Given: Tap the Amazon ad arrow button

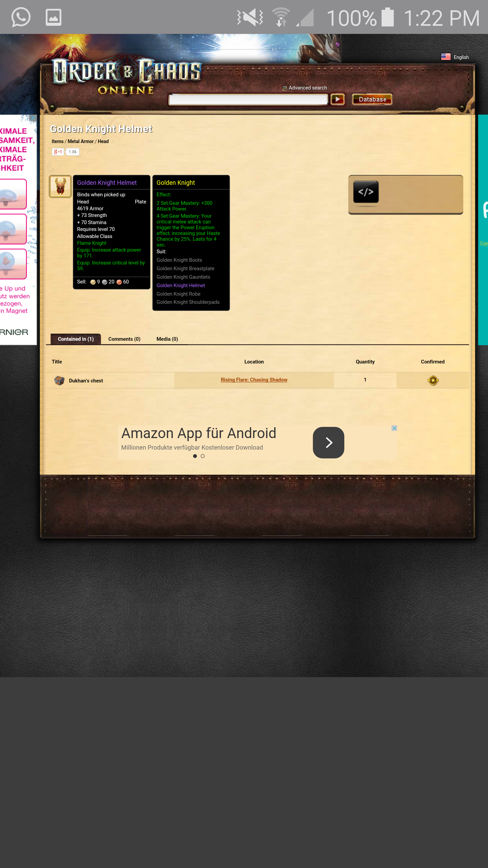Looking at the screenshot, I should 328,442.
